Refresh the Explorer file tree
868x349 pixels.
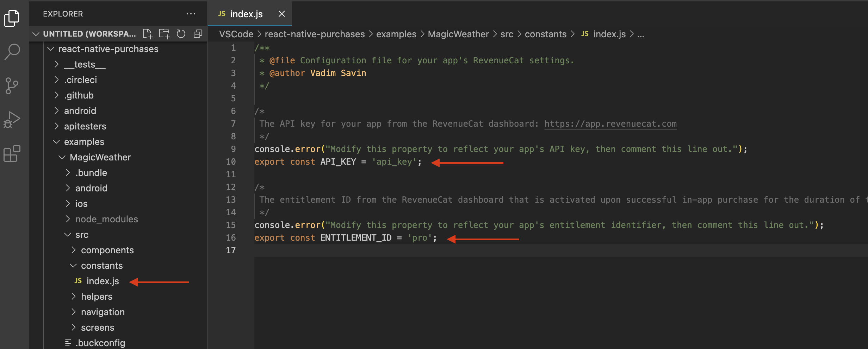point(181,34)
